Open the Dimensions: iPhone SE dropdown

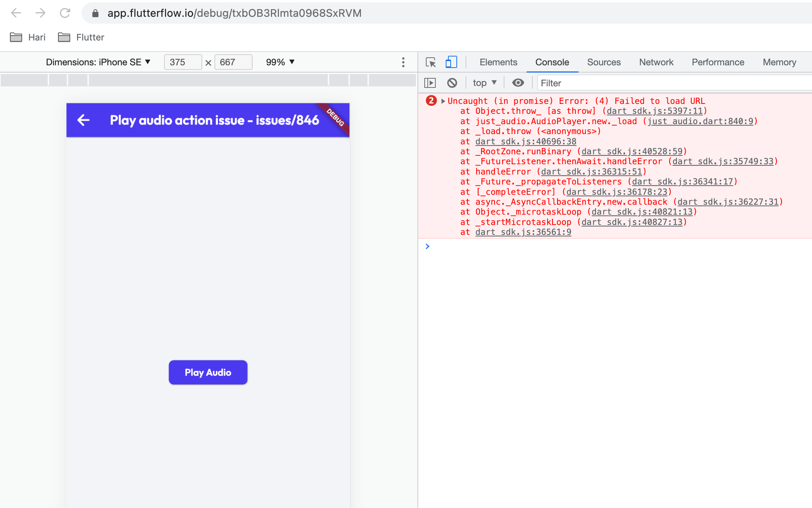click(98, 62)
